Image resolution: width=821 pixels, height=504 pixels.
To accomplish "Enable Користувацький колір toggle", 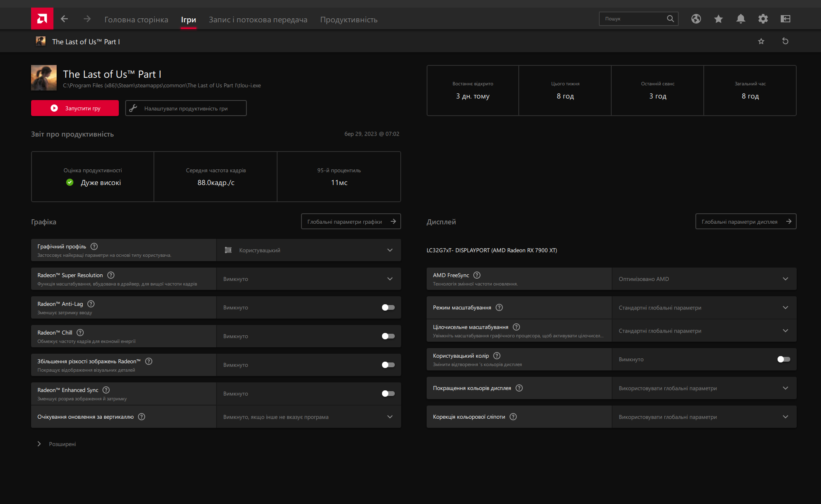I will pyautogui.click(x=784, y=359).
